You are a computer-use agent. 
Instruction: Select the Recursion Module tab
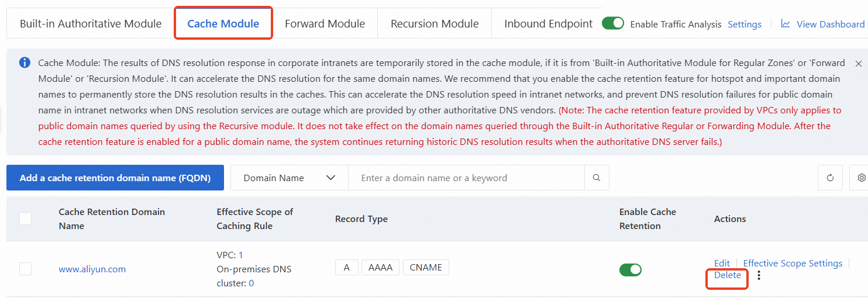pyautogui.click(x=435, y=24)
